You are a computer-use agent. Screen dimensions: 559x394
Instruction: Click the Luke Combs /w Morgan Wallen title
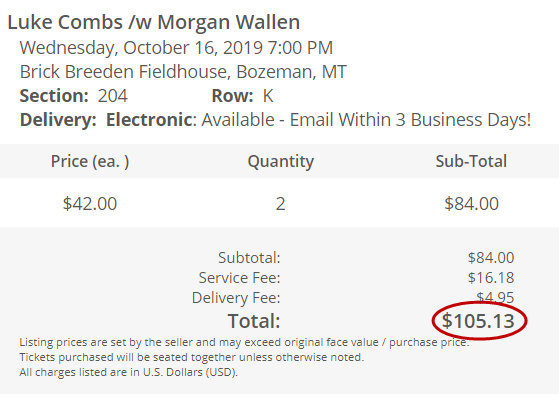(x=154, y=22)
